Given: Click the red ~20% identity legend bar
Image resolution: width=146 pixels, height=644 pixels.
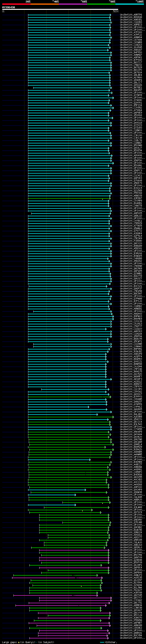Looking at the screenshot, I should (x=16, y=4).
